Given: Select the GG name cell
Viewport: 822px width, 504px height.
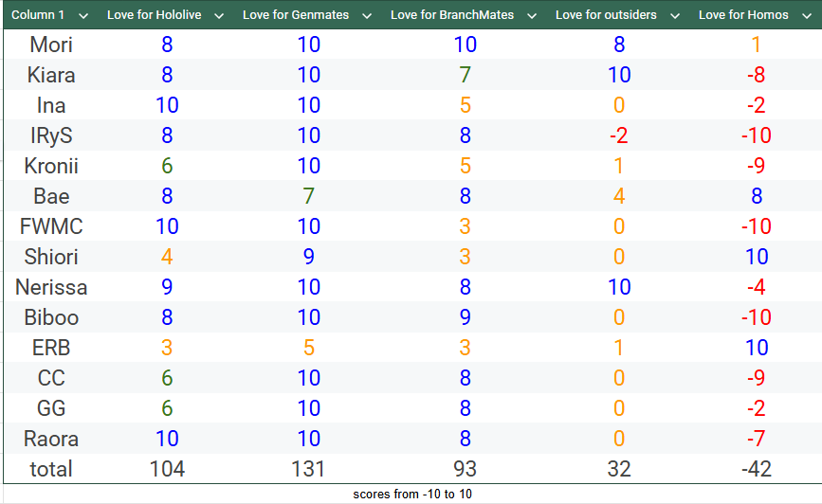Looking at the screenshot, I should (x=51, y=408).
